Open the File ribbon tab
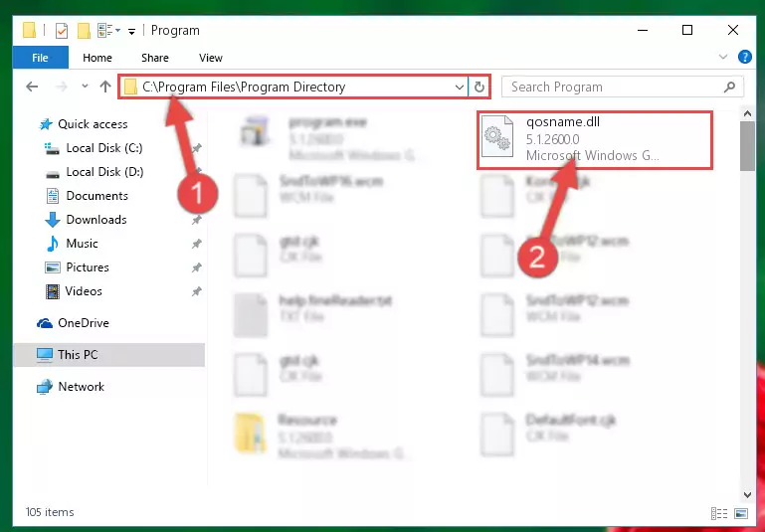Image resolution: width=765 pixels, height=532 pixels. [x=40, y=58]
